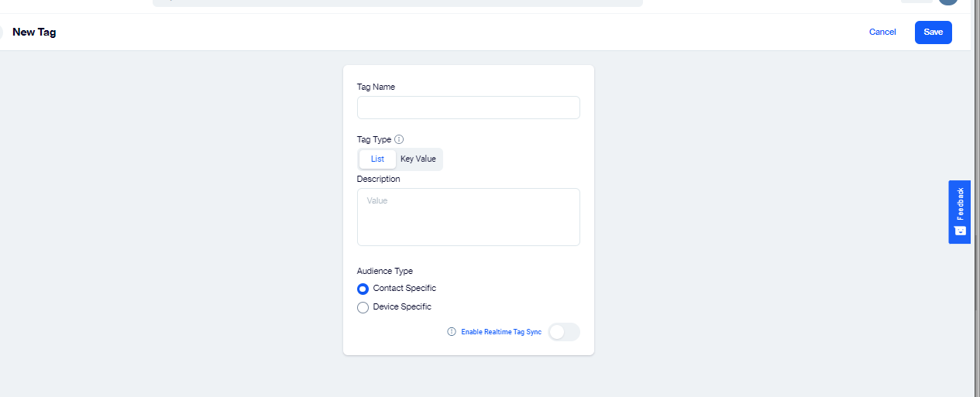Click the New Tag page title
The image size is (980, 397).
[x=34, y=33]
